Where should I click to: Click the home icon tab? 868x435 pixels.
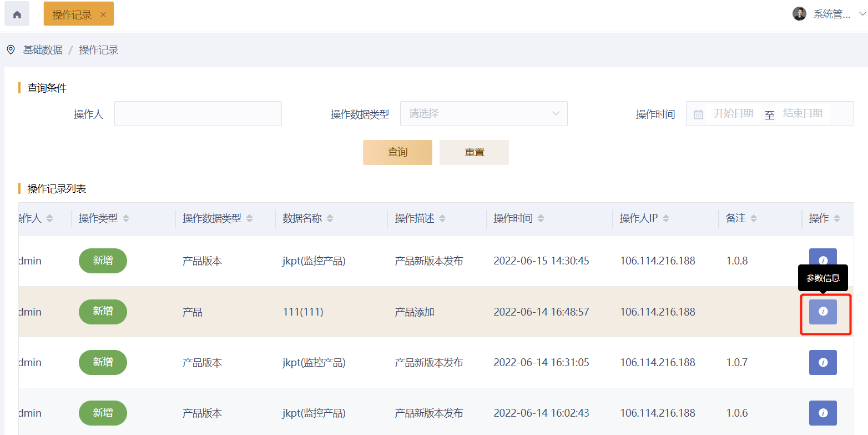[x=17, y=14]
